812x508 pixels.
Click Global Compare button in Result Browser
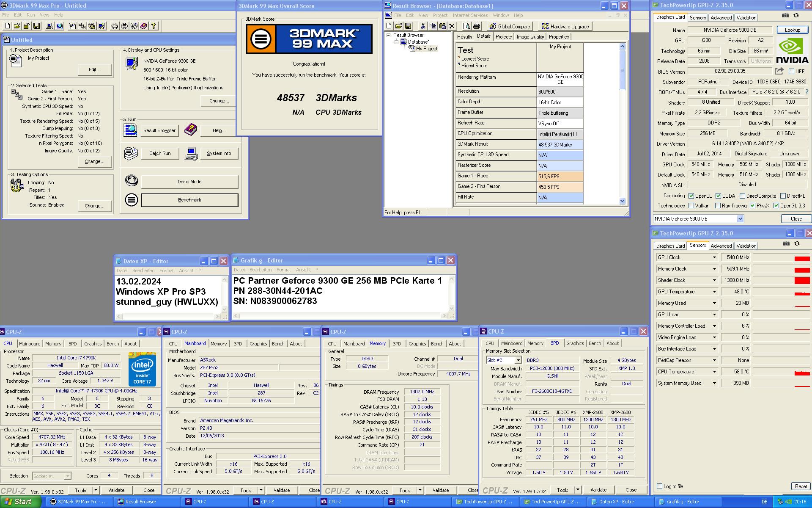point(509,26)
